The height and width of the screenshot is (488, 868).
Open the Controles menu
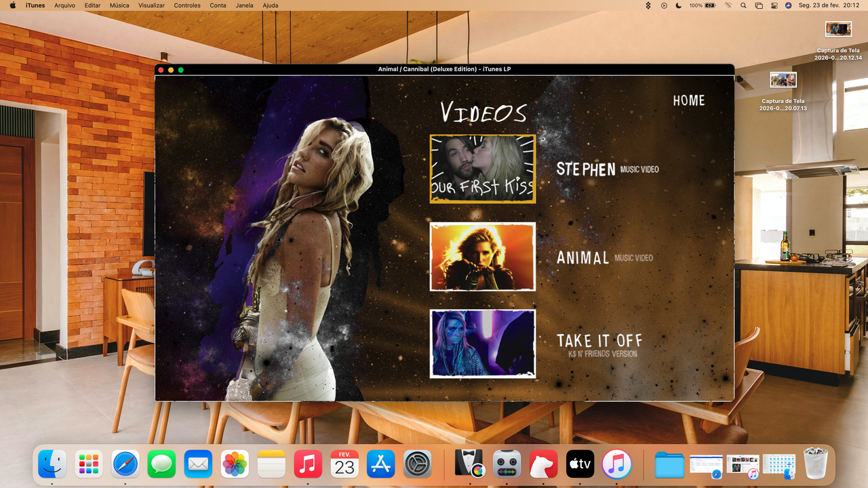tap(187, 5)
